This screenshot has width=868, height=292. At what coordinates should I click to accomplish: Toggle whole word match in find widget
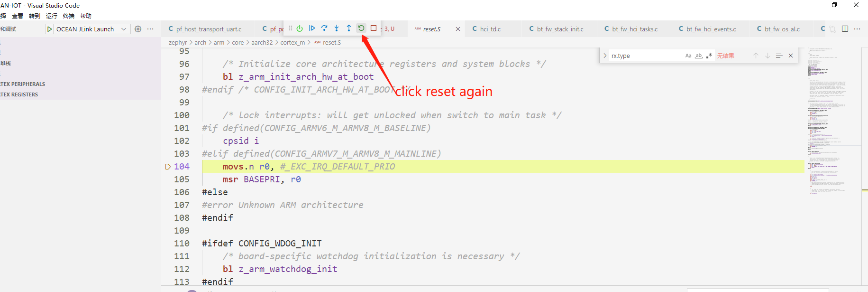coord(699,56)
